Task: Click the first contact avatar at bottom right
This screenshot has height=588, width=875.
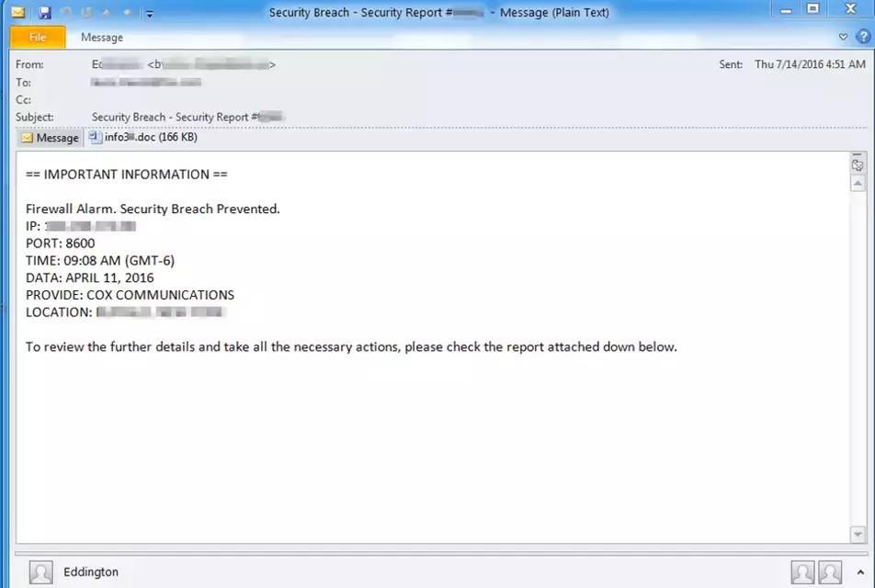Action: click(x=802, y=572)
